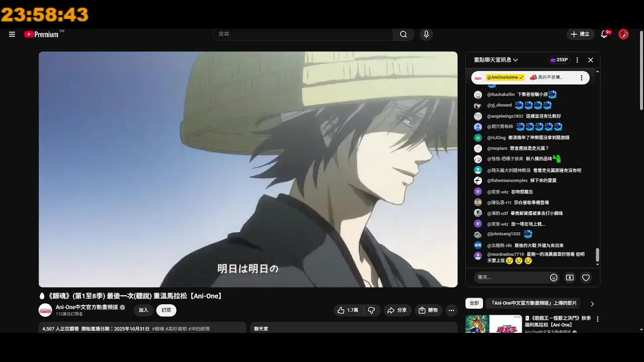The height and width of the screenshot is (362, 644).
Task: Click the video player frame
Action: (x=248, y=169)
